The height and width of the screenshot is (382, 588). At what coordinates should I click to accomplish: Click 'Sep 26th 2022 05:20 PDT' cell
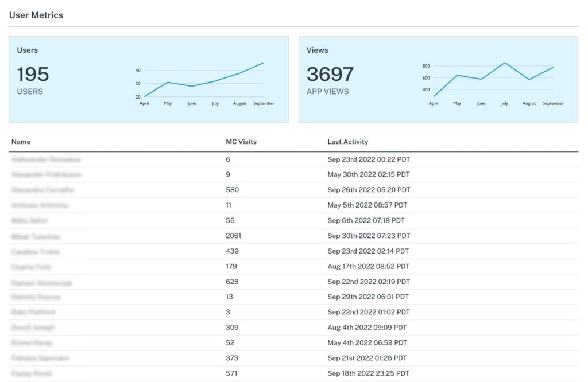369,190
